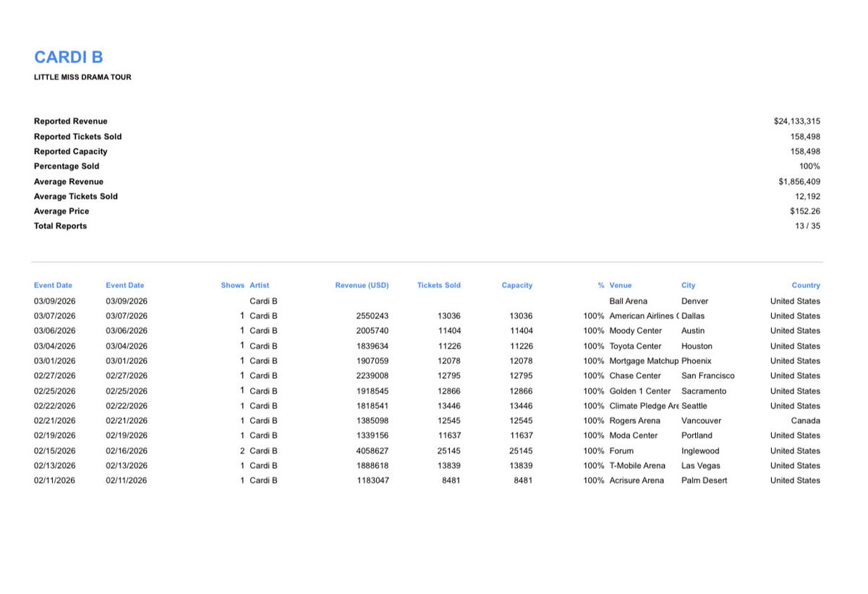Click the Shows column header

click(x=232, y=285)
